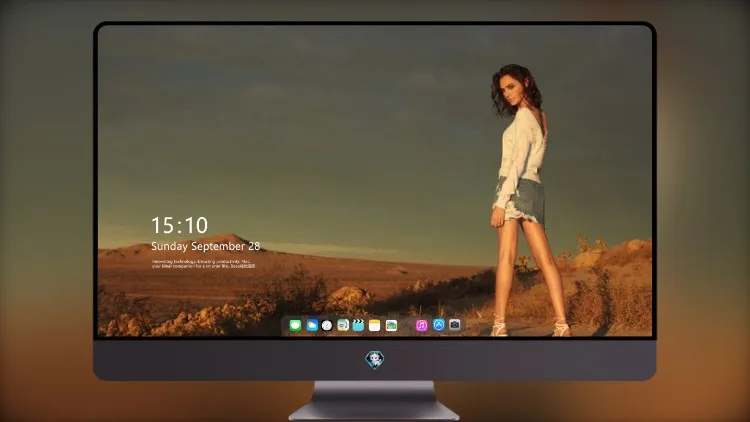The height and width of the screenshot is (422, 750).
Task: Open the Clock app in the dock
Action: coord(327,325)
